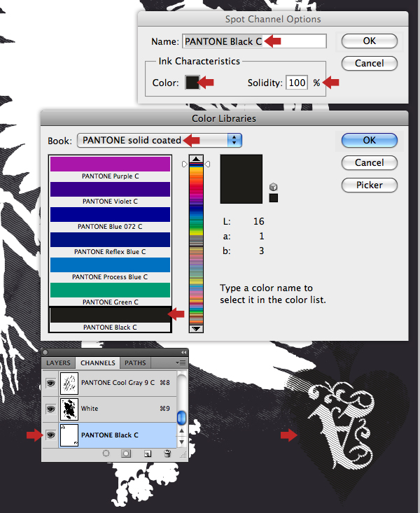Load channel as selection icon

(106, 454)
